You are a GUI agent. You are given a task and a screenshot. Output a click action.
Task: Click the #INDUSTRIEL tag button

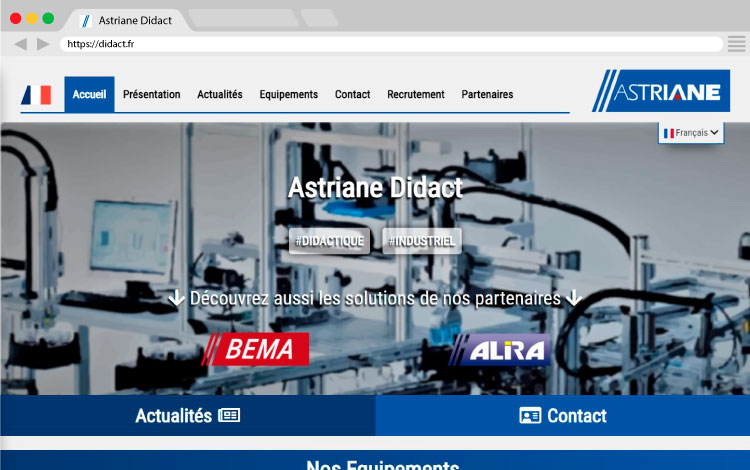[x=421, y=241]
